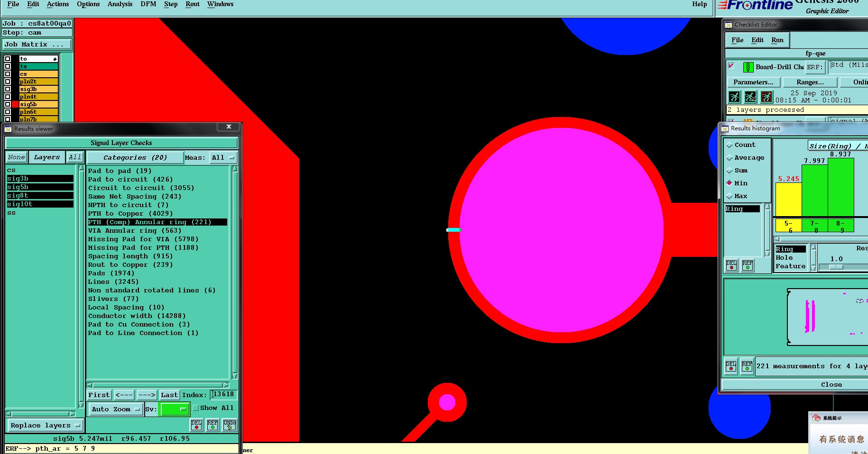Select layer sig8t in Results viewer list
Viewport: 868px width, 454px height.
coord(40,196)
